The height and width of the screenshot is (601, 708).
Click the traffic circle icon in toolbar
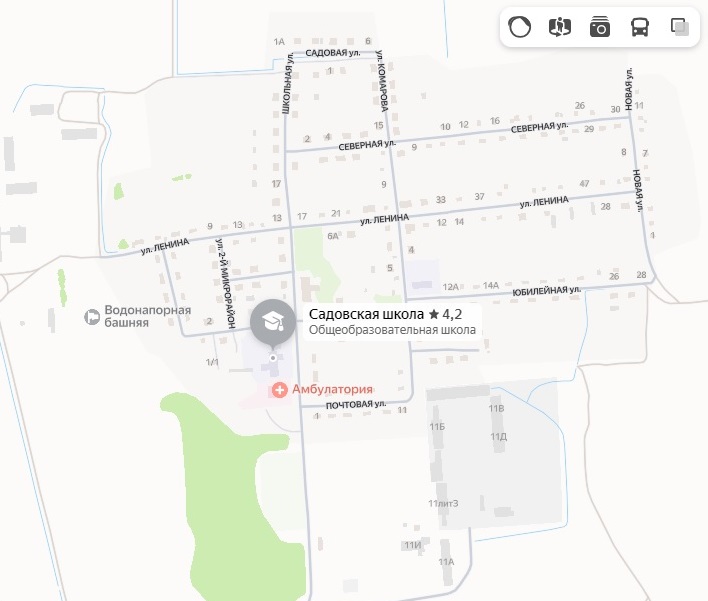(519, 27)
